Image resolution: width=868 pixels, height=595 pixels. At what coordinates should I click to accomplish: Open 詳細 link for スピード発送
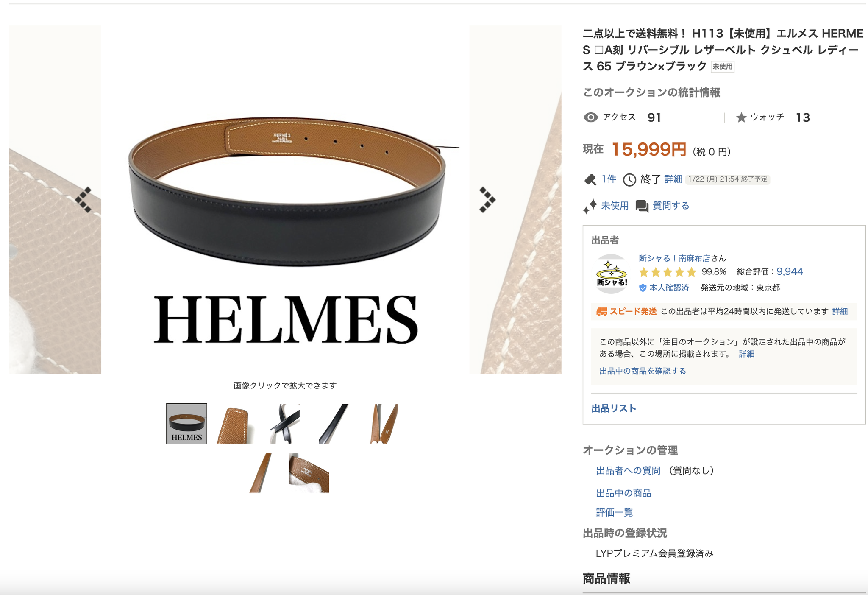(x=840, y=312)
